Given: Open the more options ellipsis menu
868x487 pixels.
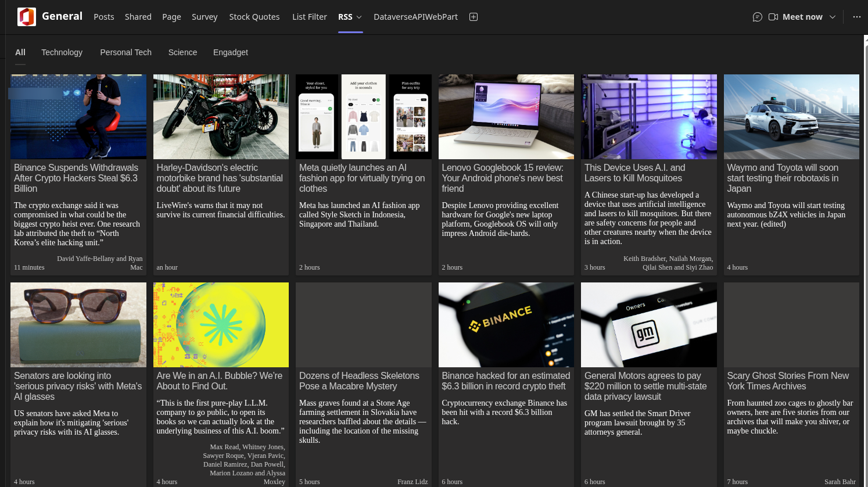Looking at the screenshot, I should point(857,17).
